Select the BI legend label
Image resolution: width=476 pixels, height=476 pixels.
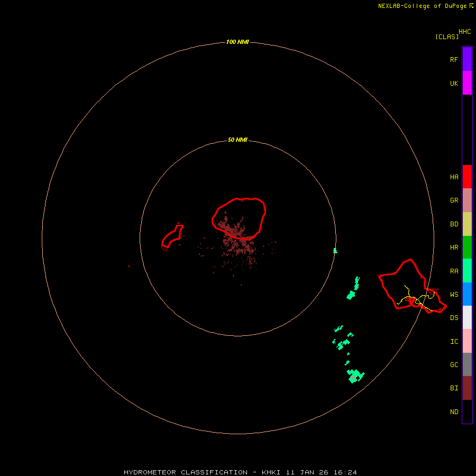454,388
